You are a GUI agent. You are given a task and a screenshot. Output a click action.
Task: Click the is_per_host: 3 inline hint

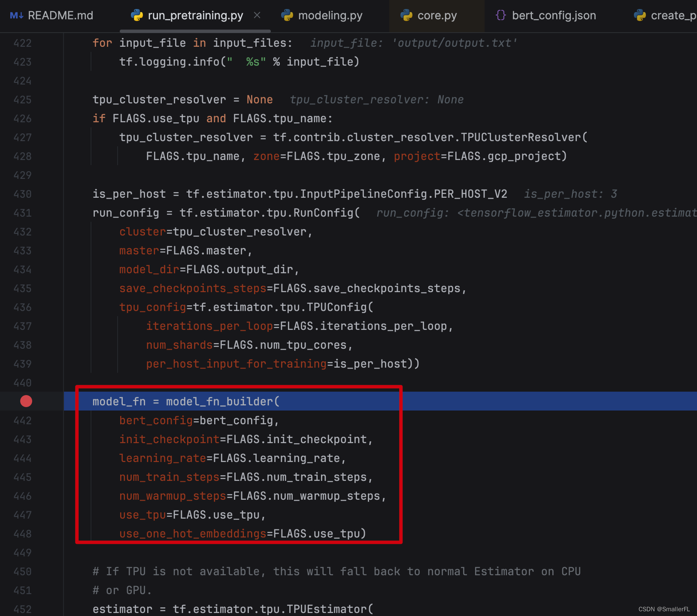(570, 194)
